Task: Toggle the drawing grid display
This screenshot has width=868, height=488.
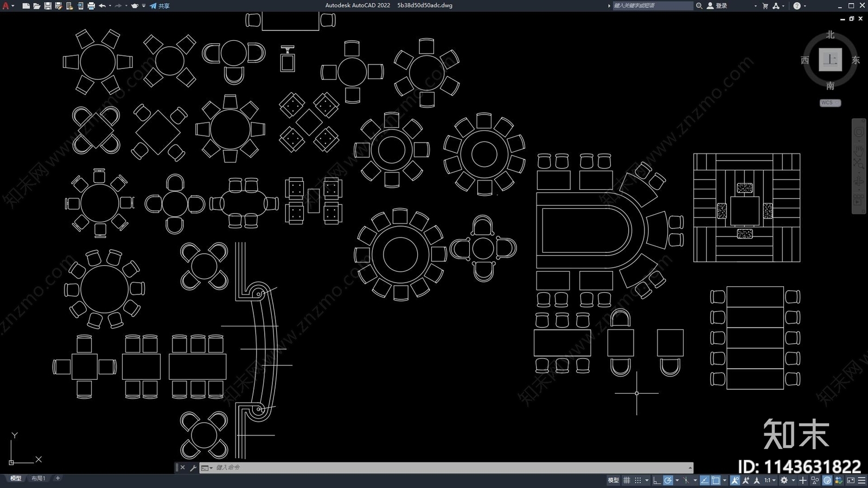Action: (x=627, y=480)
